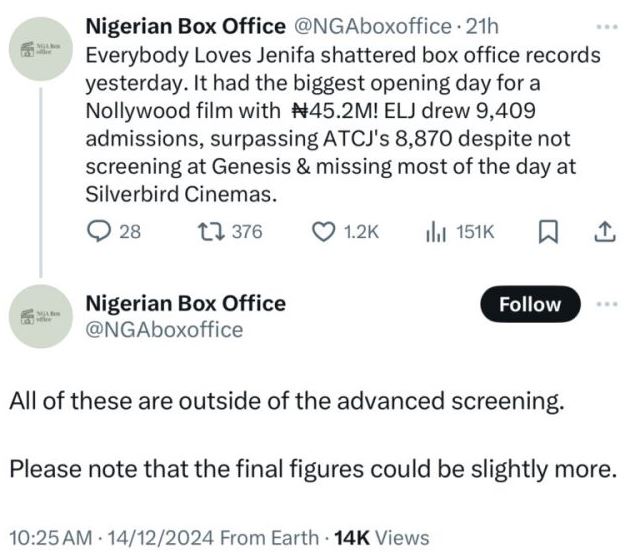This screenshot has width=632, height=552.
Task: Click the 1.2K likes count
Action: (360, 232)
